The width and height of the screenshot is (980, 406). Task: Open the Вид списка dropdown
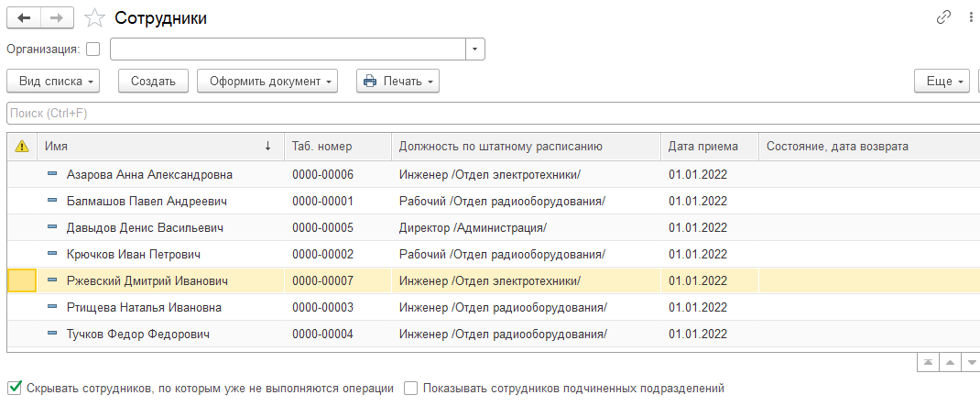(57, 81)
